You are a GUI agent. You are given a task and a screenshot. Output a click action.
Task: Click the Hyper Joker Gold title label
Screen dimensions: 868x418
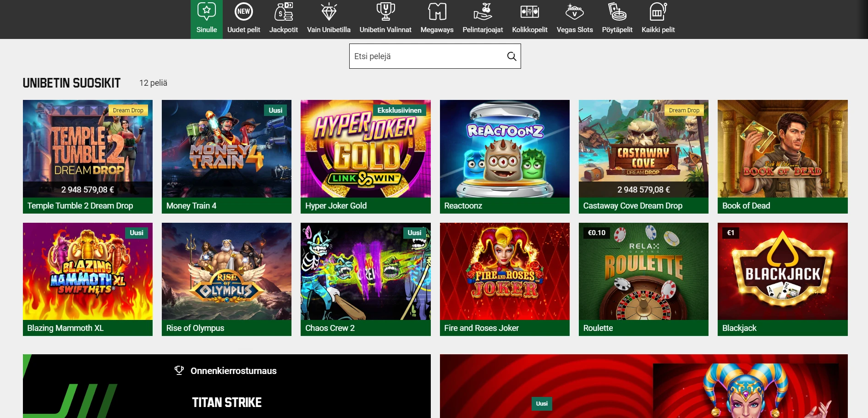tap(336, 206)
